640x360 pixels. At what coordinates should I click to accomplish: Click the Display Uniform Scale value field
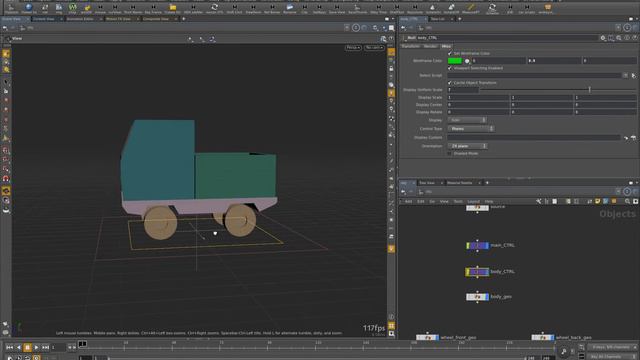click(x=463, y=90)
